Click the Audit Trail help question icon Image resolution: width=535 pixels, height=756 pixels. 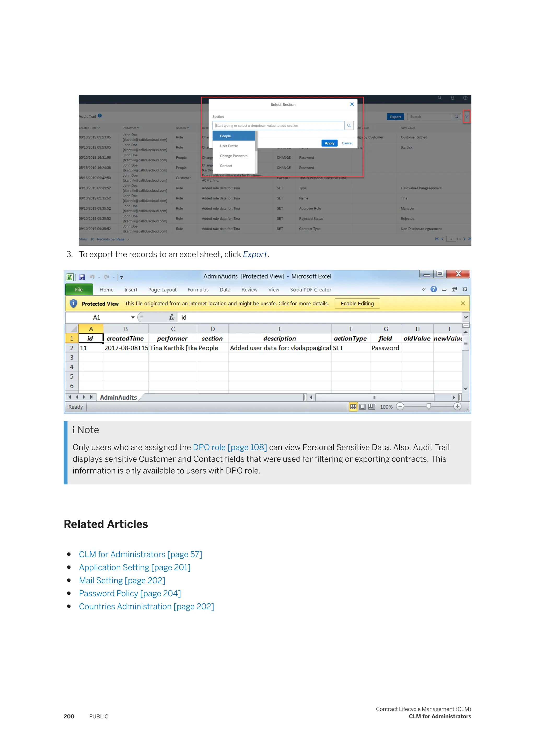tap(100, 116)
